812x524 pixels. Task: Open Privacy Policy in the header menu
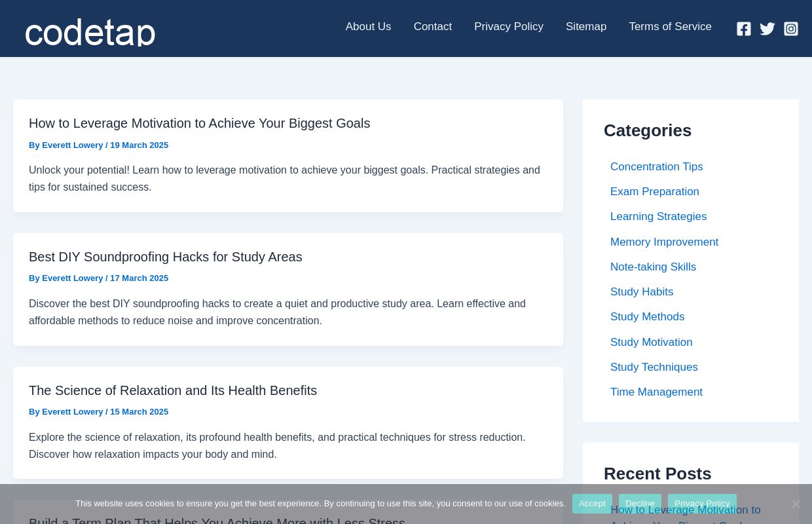pos(509,27)
